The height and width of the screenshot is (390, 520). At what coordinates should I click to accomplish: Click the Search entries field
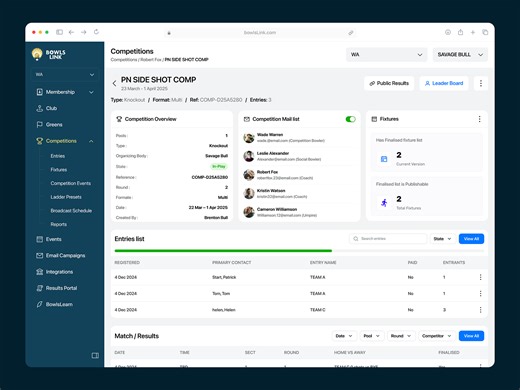click(x=388, y=239)
